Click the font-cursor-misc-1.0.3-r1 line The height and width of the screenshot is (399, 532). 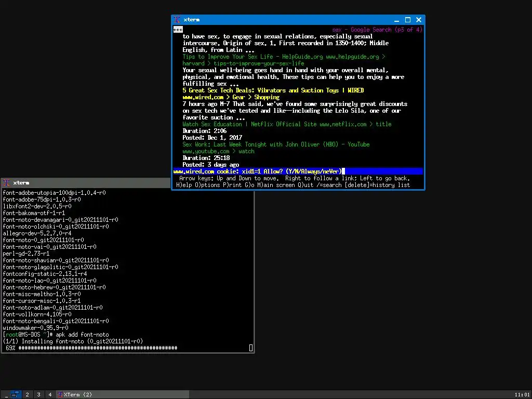tap(42, 301)
